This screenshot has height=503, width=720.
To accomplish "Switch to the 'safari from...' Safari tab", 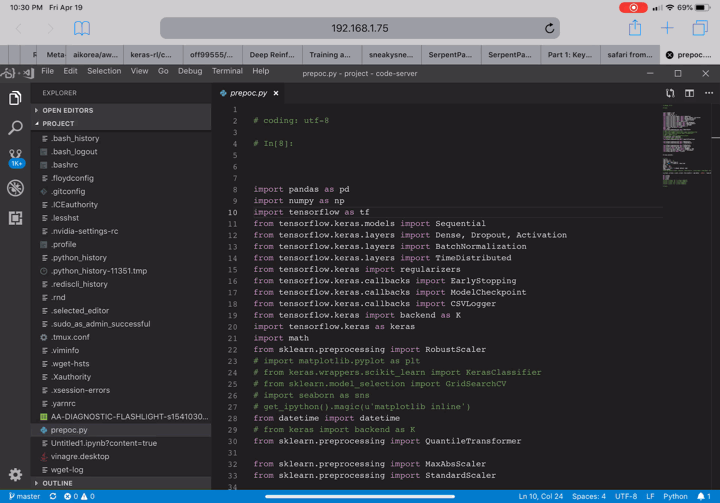I will (x=630, y=55).
